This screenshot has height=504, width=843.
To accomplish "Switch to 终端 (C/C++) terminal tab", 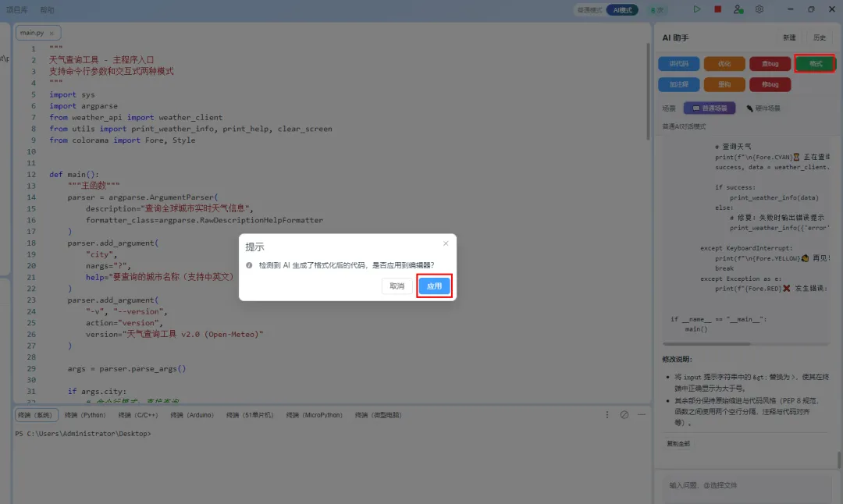I will point(138,415).
